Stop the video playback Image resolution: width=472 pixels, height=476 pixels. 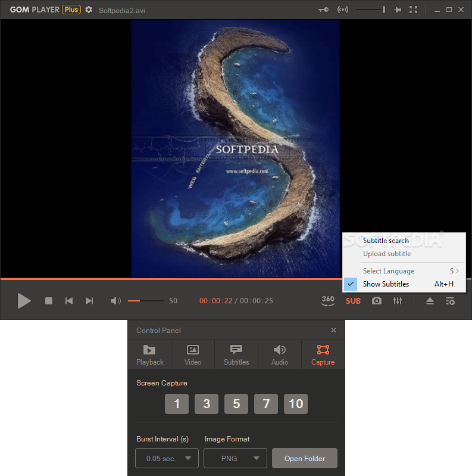49,301
